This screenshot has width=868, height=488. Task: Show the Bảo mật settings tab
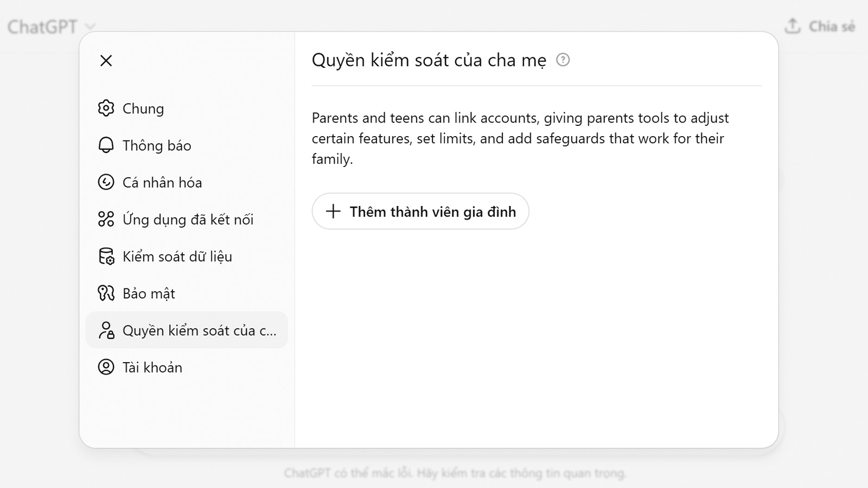coord(149,293)
